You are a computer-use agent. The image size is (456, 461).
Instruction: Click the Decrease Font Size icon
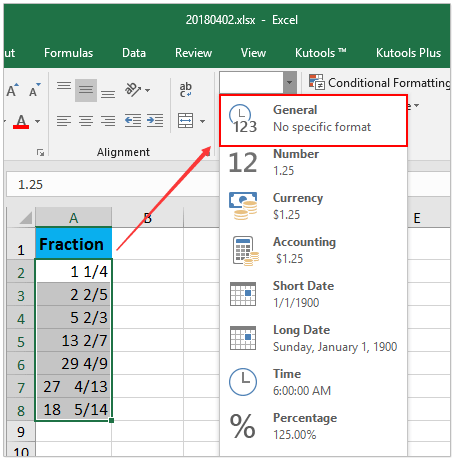[x=34, y=90]
